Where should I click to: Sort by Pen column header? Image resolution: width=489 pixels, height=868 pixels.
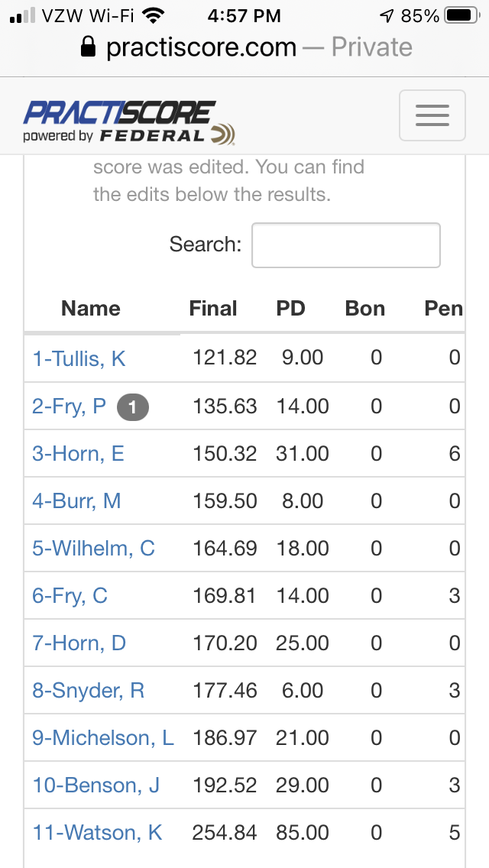tap(444, 309)
